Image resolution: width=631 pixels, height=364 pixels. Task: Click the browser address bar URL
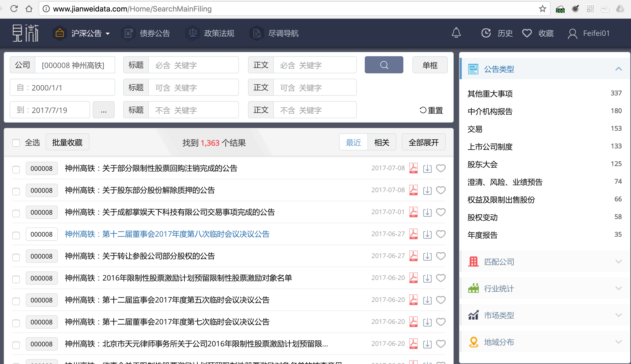pyautogui.click(x=132, y=9)
